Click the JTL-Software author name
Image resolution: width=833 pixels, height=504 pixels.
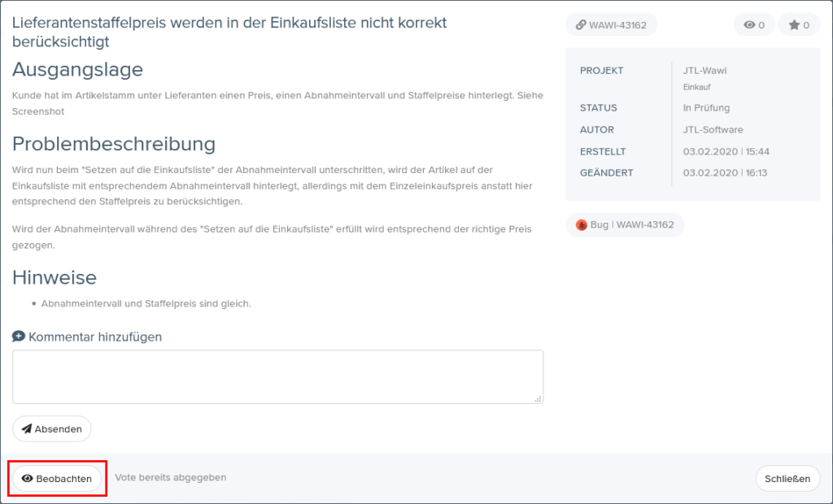click(713, 130)
